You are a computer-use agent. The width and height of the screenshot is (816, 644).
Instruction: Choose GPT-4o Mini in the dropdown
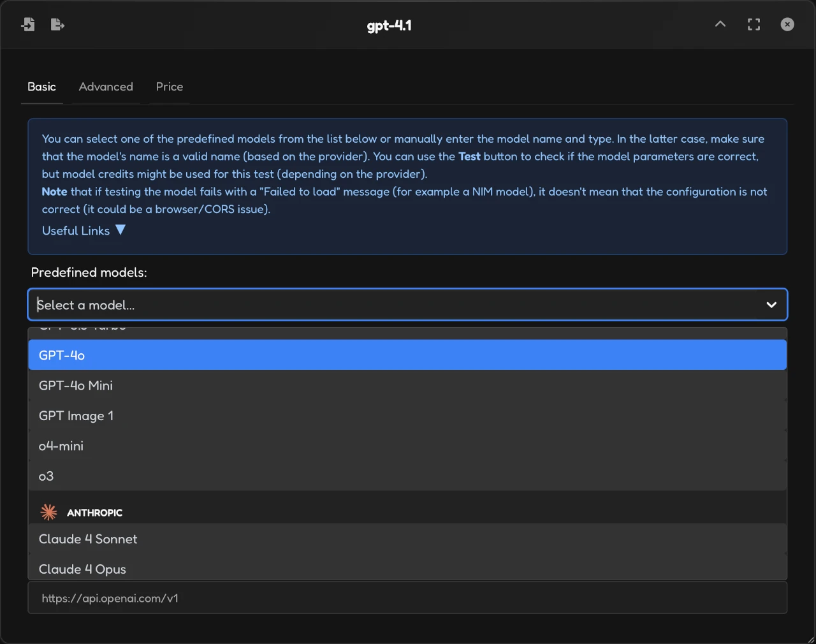point(407,386)
